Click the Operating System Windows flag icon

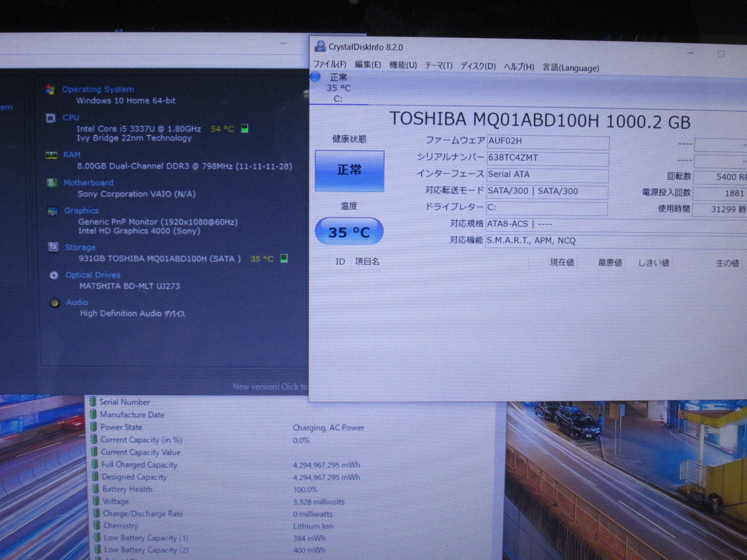tap(50, 90)
